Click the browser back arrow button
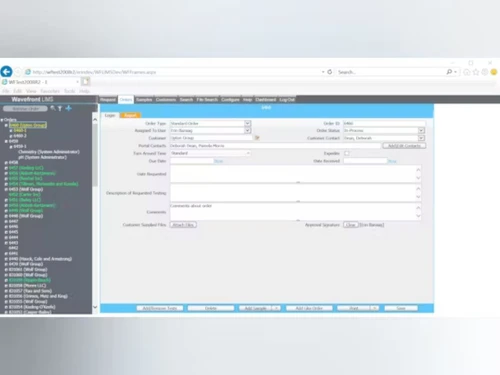500x375 pixels. [x=6, y=72]
